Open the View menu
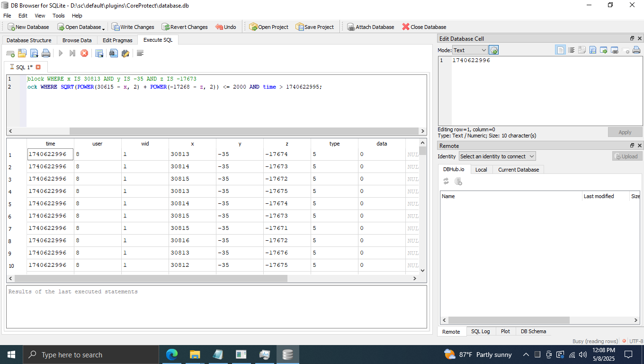The width and height of the screenshot is (644, 364). point(40,16)
